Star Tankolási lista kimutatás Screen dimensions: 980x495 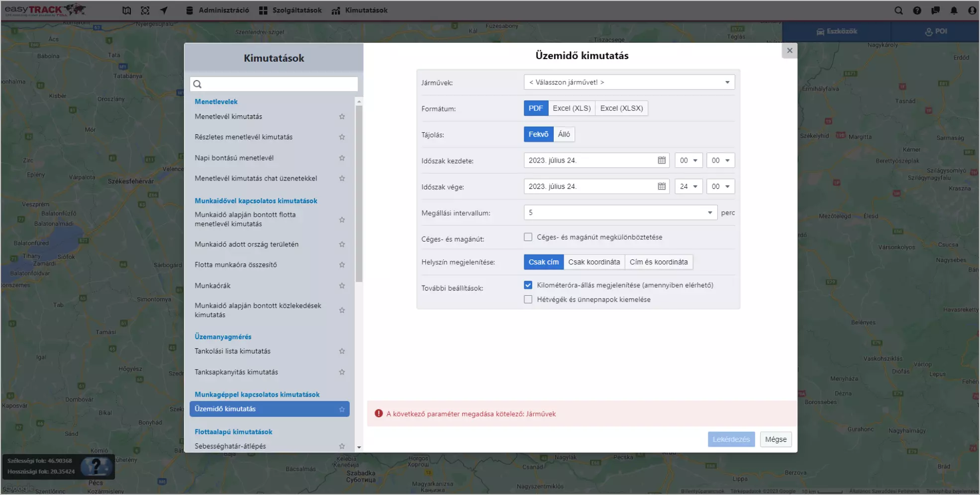click(342, 351)
